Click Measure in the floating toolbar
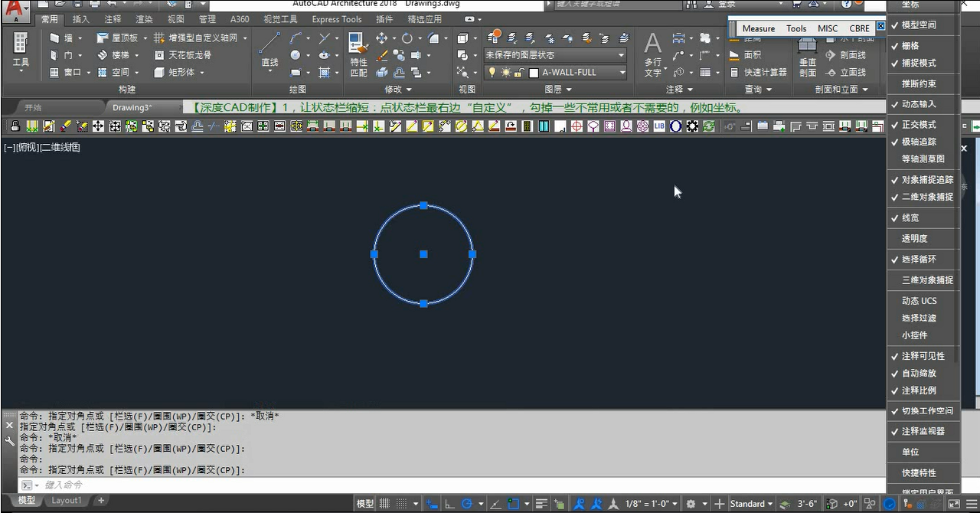This screenshot has height=513, width=980. (759, 28)
